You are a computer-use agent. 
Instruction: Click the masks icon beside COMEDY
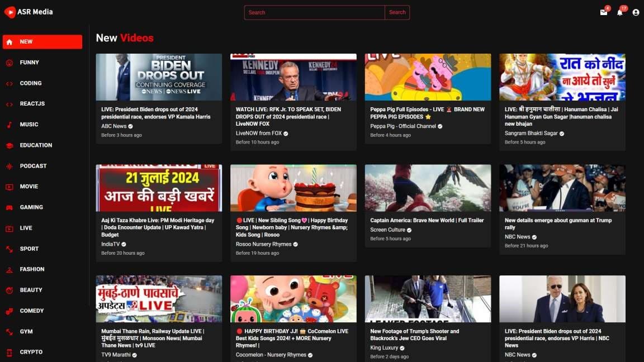[x=10, y=311]
